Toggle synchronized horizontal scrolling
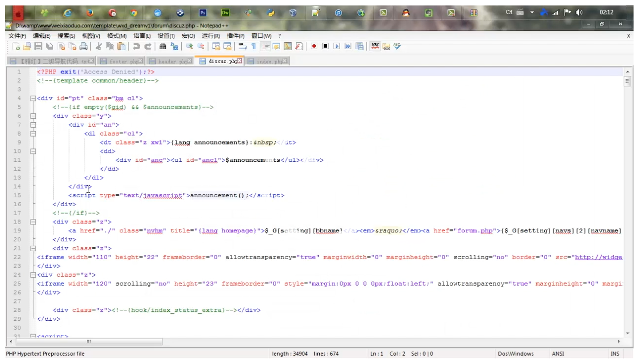Viewport: 639px width, 364px height. (x=227, y=46)
